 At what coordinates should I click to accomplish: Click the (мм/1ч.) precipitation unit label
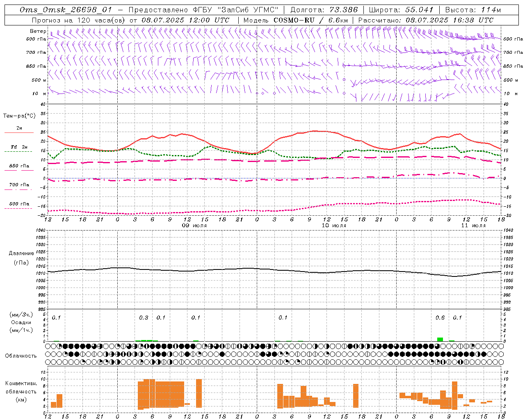pos(21,330)
